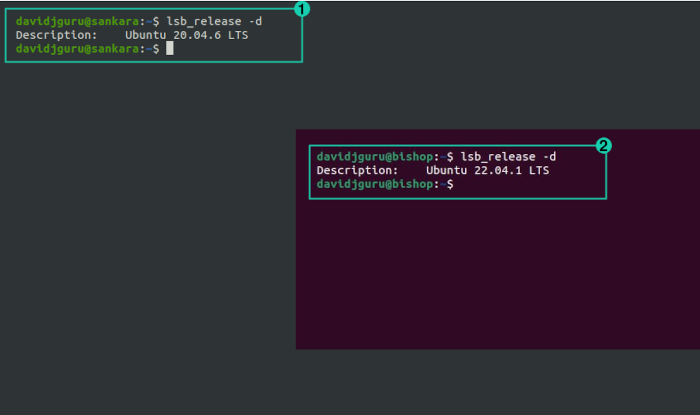Click the teal number 1 badge
The height and width of the screenshot is (415, 700).
(302, 9)
